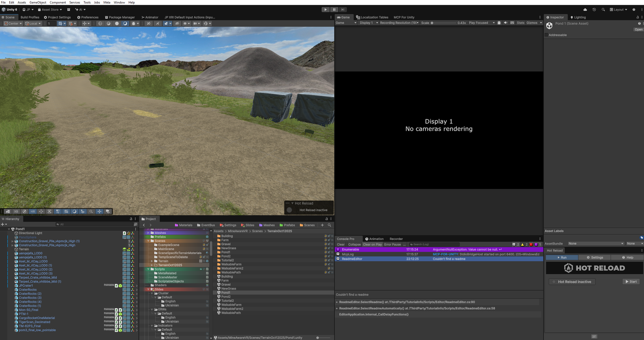Click the Inspector help icon for Pond 1
This screenshot has height=340, width=644.
[x=639, y=23]
